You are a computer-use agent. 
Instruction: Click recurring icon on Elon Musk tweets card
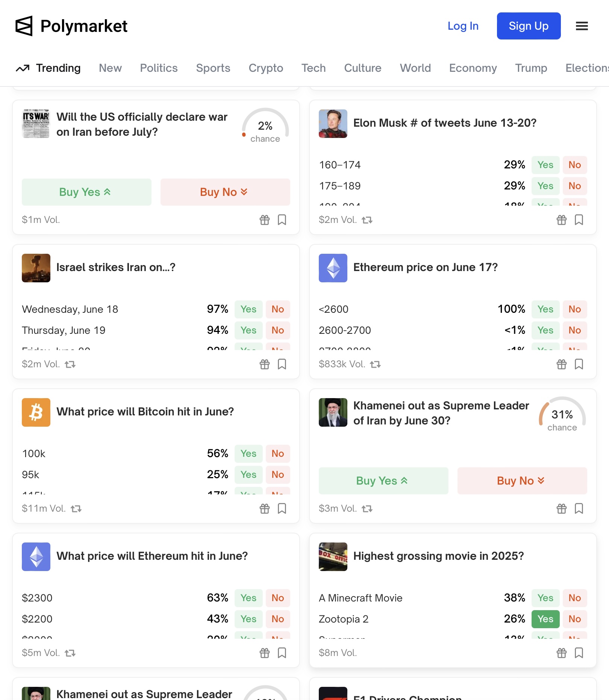pos(367,220)
